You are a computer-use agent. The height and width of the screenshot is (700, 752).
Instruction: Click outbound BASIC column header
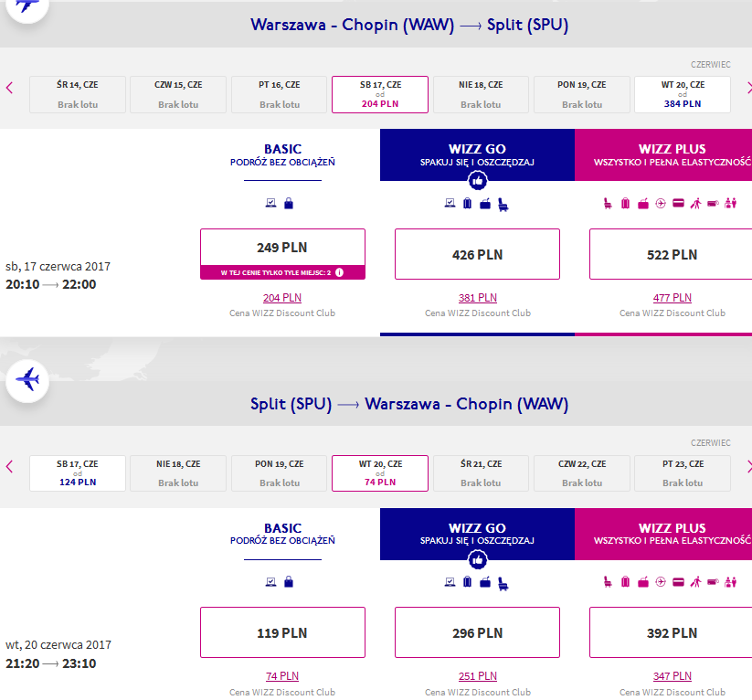point(282,155)
